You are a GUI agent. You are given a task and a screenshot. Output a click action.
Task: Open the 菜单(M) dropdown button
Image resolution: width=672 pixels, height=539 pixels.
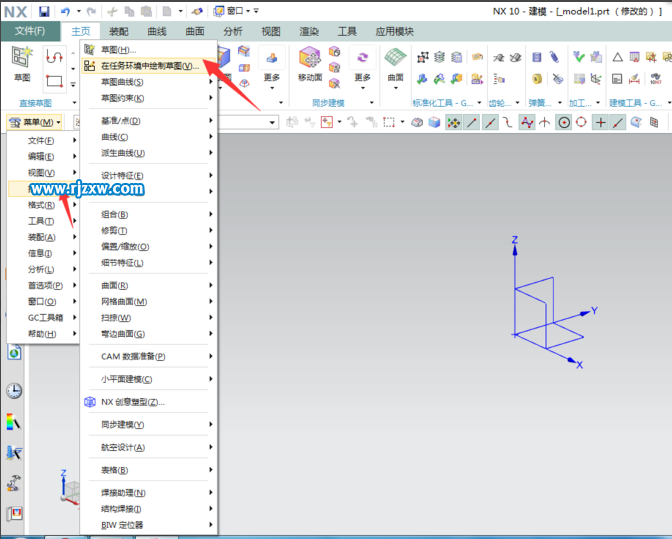click(35, 123)
